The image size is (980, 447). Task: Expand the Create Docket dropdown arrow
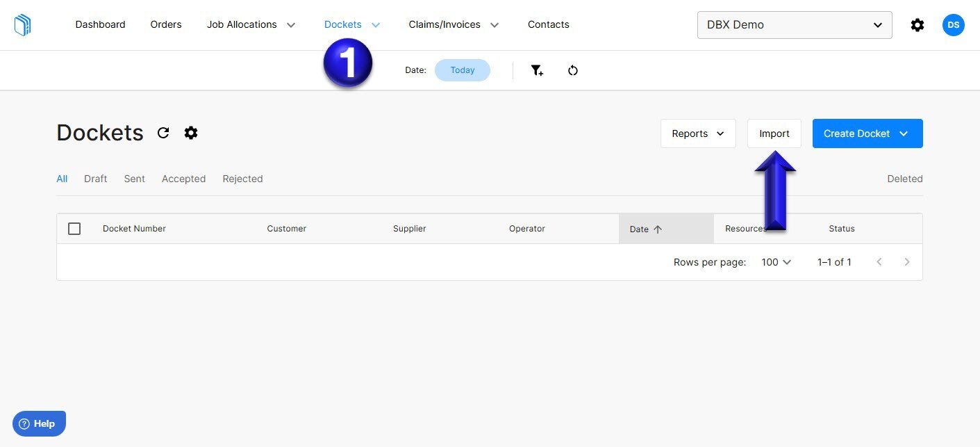point(904,133)
